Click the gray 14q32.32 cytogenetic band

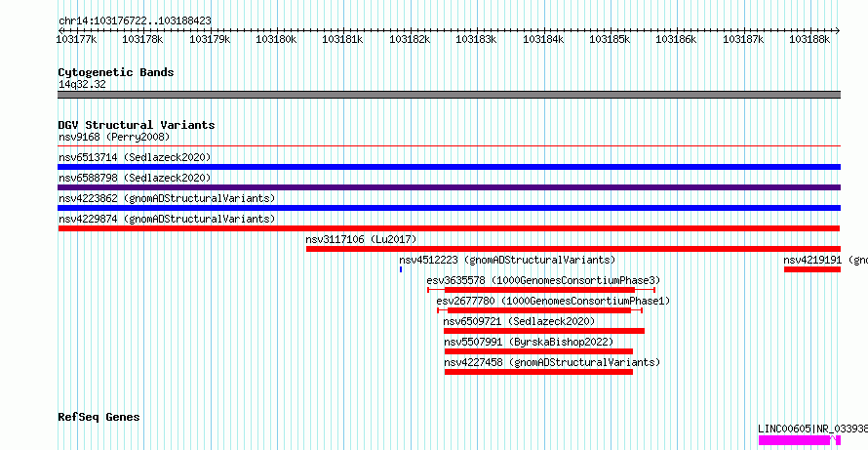point(450,95)
